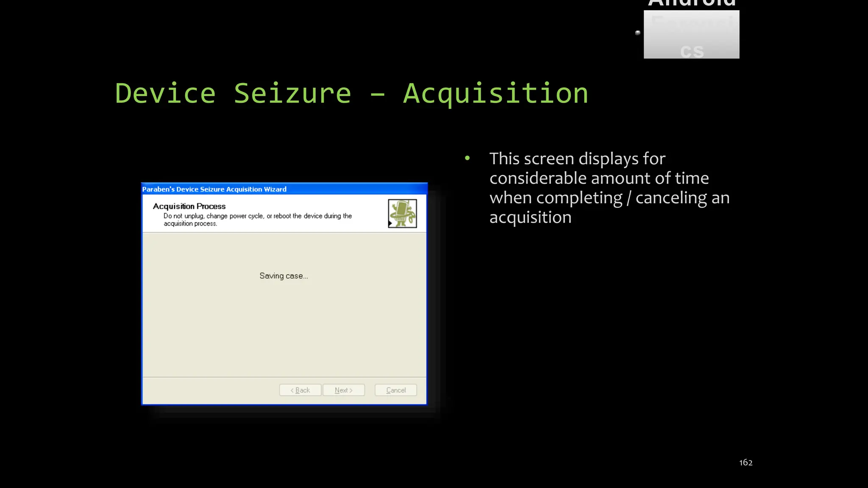868x488 pixels.
Task: Click the 'Saving case...' status text
Action: click(284, 276)
